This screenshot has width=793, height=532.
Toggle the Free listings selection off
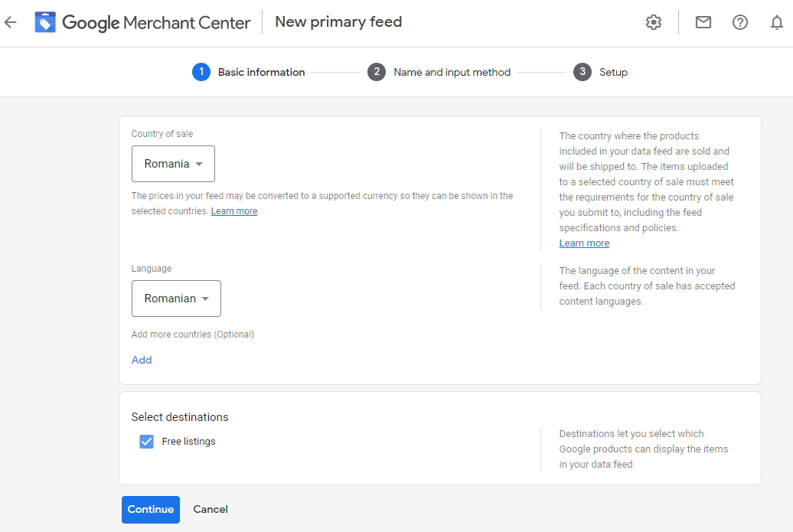click(146, 441)
